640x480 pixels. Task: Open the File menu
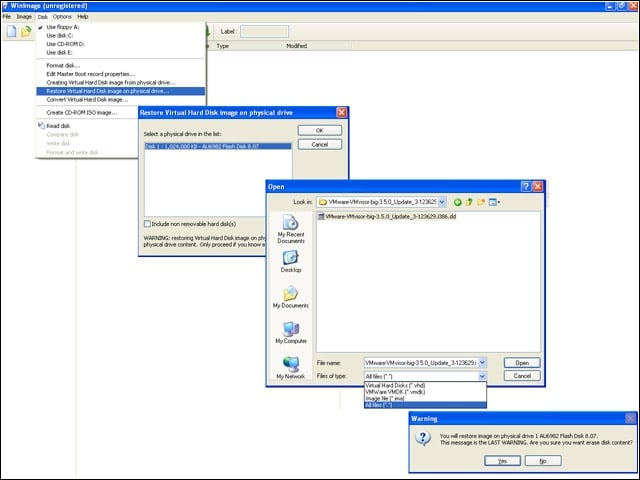click(7, 17)
